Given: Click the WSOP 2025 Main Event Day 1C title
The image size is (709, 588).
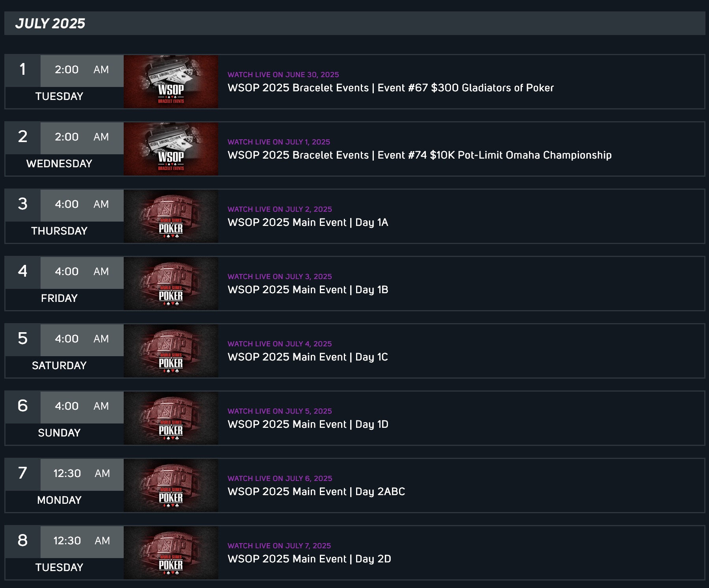Looking at the screenshot, I should [308, 357].
